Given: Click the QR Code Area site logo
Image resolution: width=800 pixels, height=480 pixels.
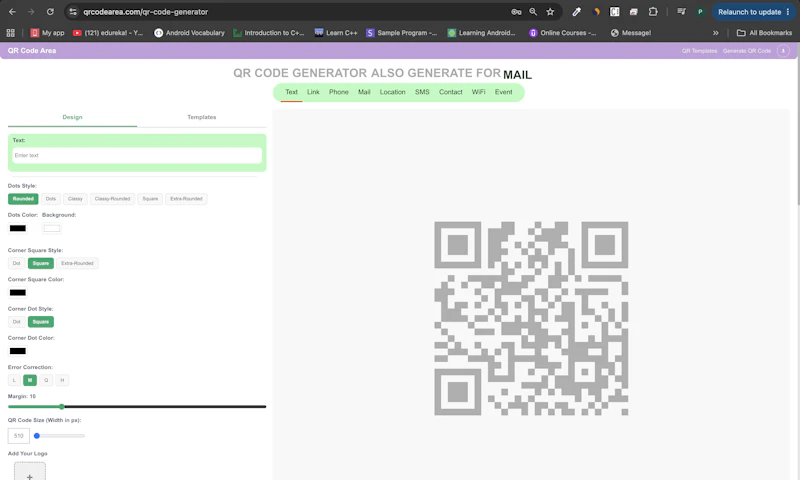Looking at the screenshot, I should tap(32, 50).
